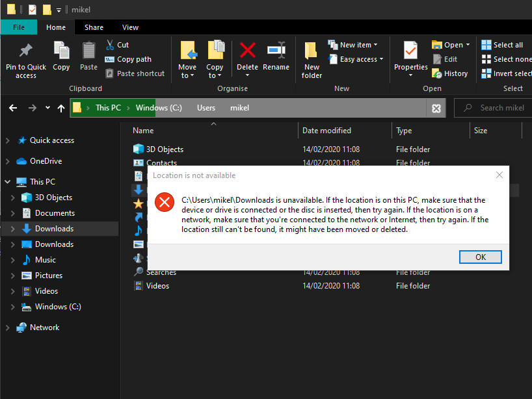Select Videos folder in file list

[157, 286]
